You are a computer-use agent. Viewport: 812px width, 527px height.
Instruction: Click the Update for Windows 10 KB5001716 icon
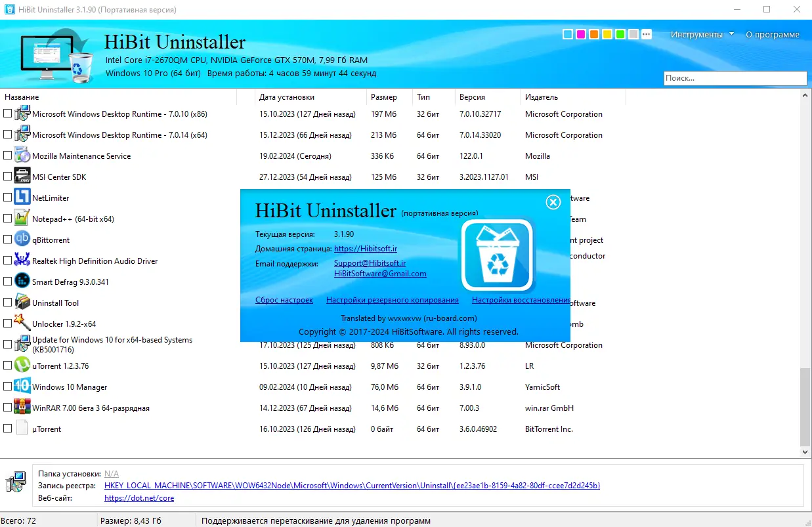pos(22,345)
